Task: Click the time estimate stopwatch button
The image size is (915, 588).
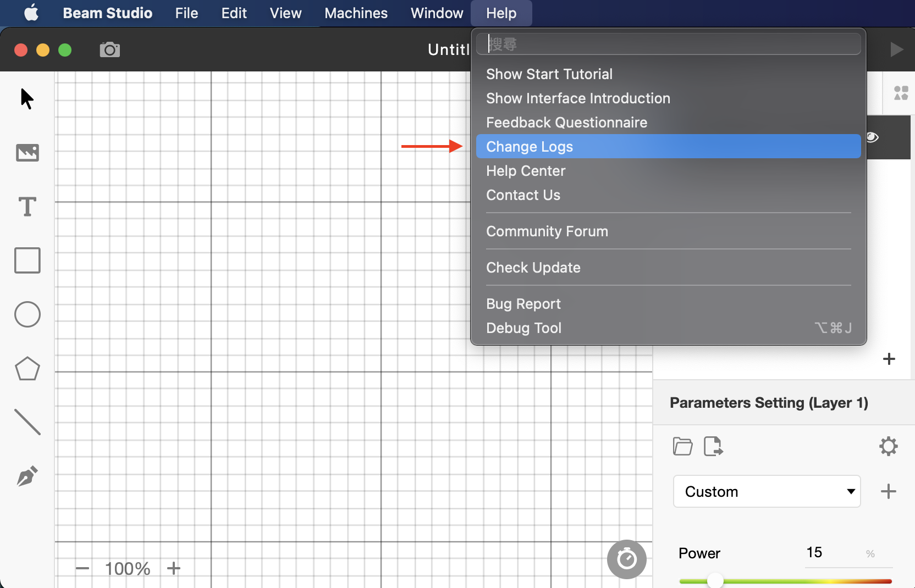Action: 627,559
